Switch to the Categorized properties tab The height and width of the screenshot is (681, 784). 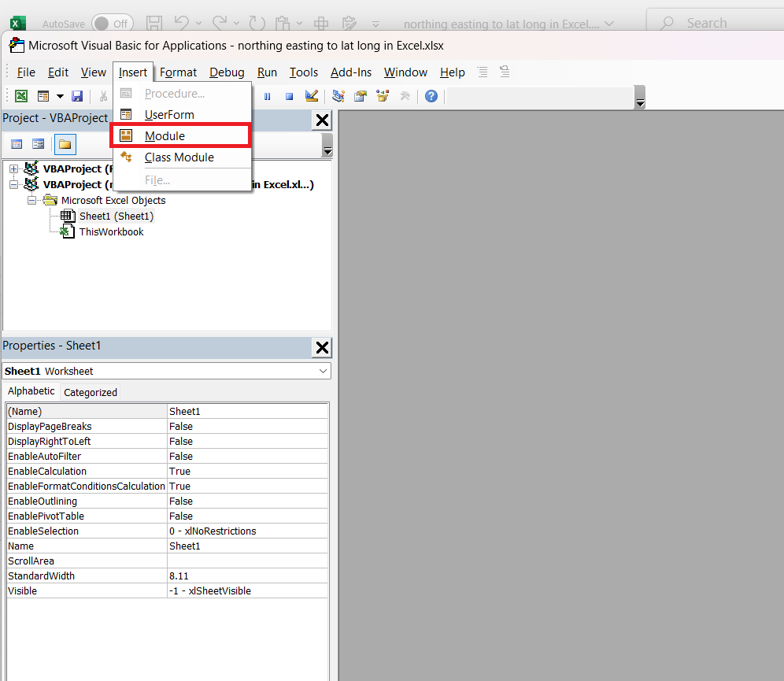pos(91,393)
